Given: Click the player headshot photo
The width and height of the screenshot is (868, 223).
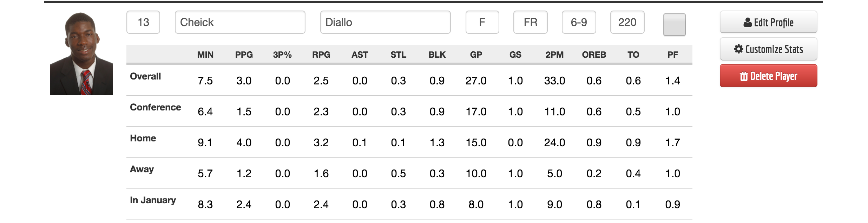Looking at the screenshot, I should (81, 53).
